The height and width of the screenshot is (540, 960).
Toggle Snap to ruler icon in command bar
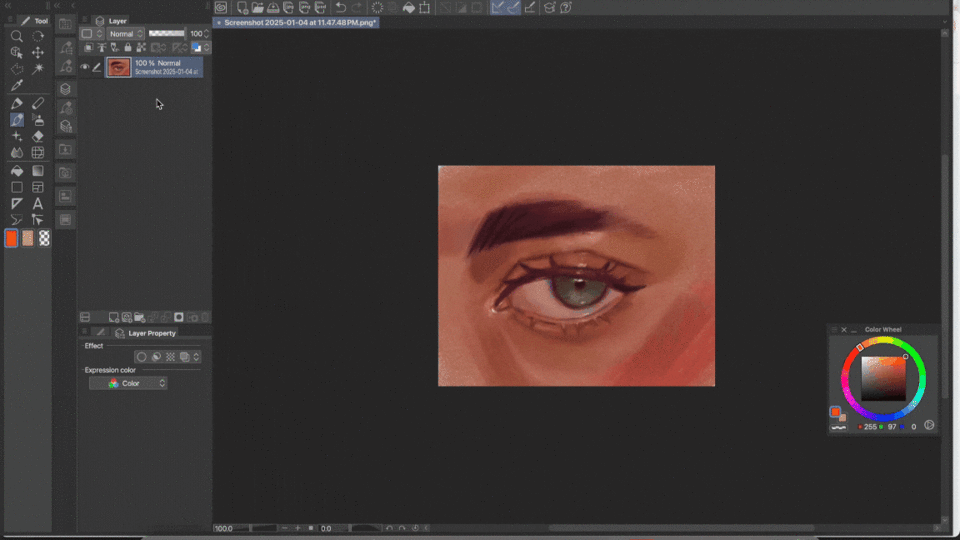pyautogui.click(x=497, y=7)
